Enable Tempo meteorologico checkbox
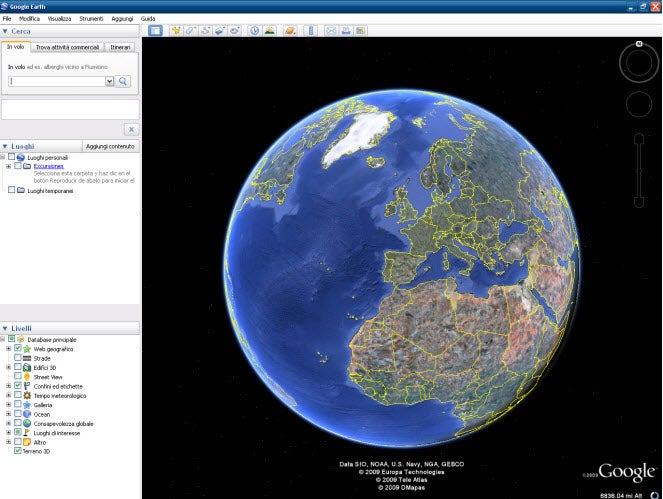The height and width of the screenshot is (499, 663). pos(18,395)
